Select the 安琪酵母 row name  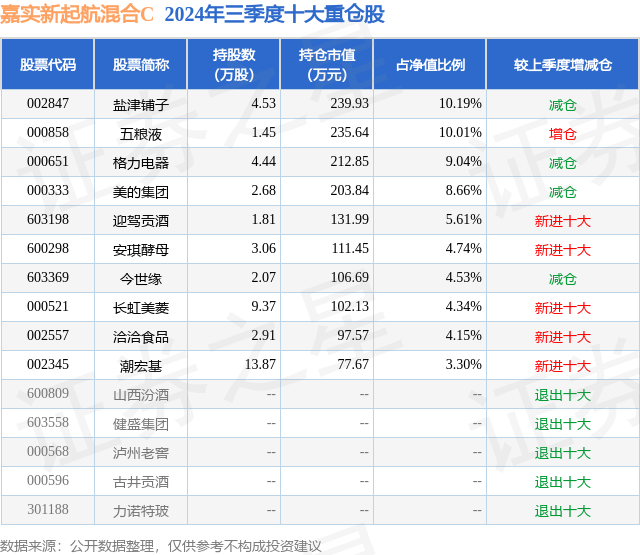coord(141,249)
